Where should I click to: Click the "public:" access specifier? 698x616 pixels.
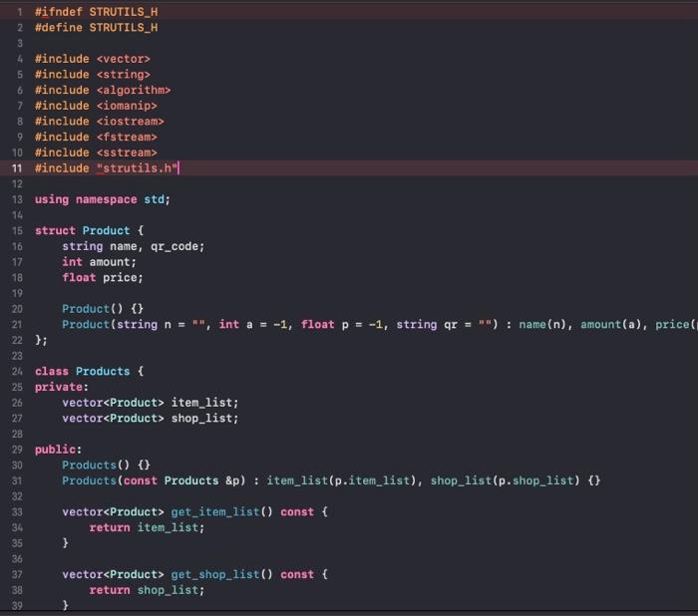[x=58, y=450]
